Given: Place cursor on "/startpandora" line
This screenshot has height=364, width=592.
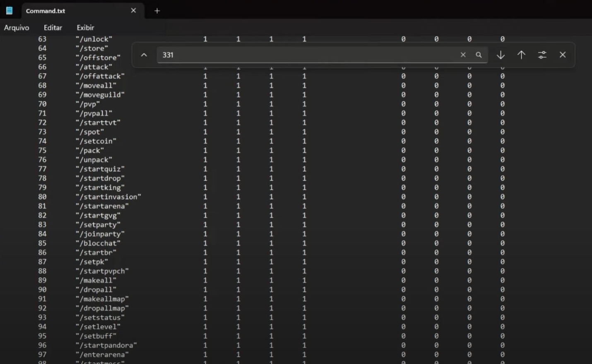Looking at the screenshot, I should click(106, 345).
